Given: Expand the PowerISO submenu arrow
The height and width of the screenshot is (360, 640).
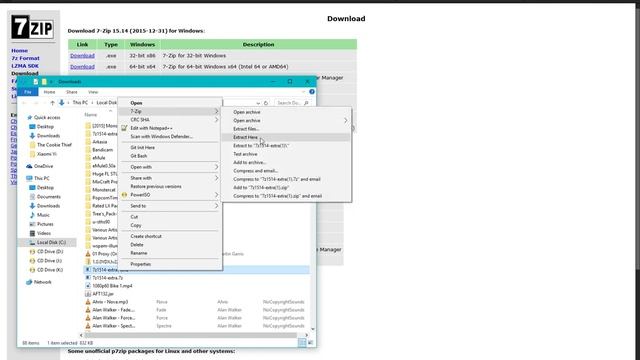Looking at the screenshot, I should (x=216, y=195).
